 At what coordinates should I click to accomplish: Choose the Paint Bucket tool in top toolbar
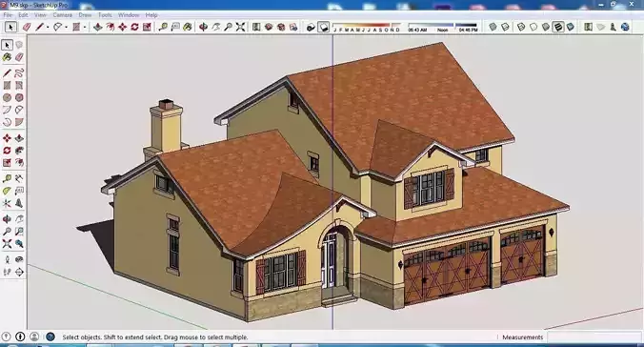coord(188,27)
